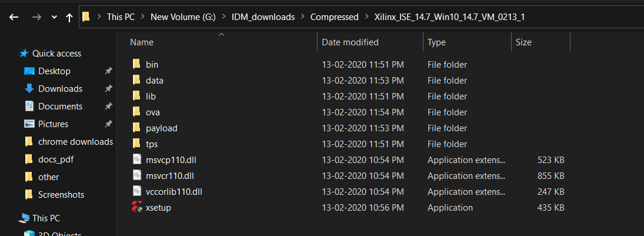Viewport: 644px width, 236px height.
Task: Open Desktop in Quick access
Action: click(x=54, y=71)
